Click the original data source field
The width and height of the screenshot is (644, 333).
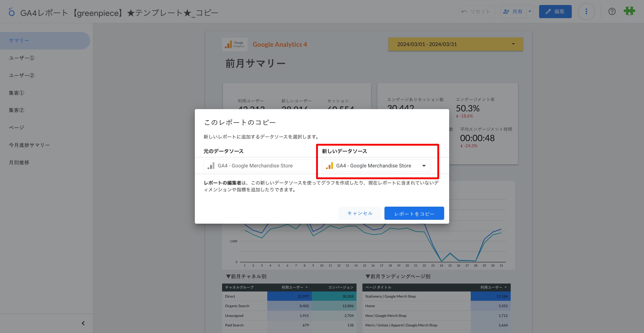tap(258, 166)
